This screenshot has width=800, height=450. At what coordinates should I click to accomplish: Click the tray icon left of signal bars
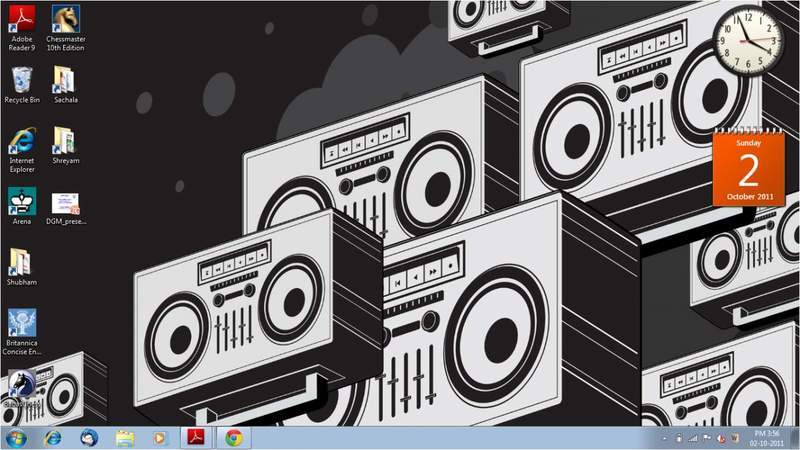679,438
